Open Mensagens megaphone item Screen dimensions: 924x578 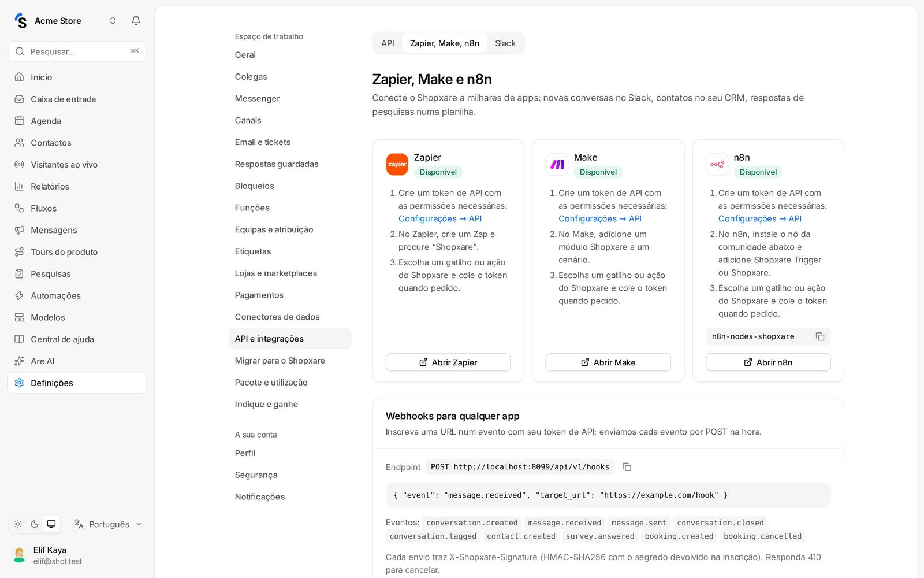77,230
